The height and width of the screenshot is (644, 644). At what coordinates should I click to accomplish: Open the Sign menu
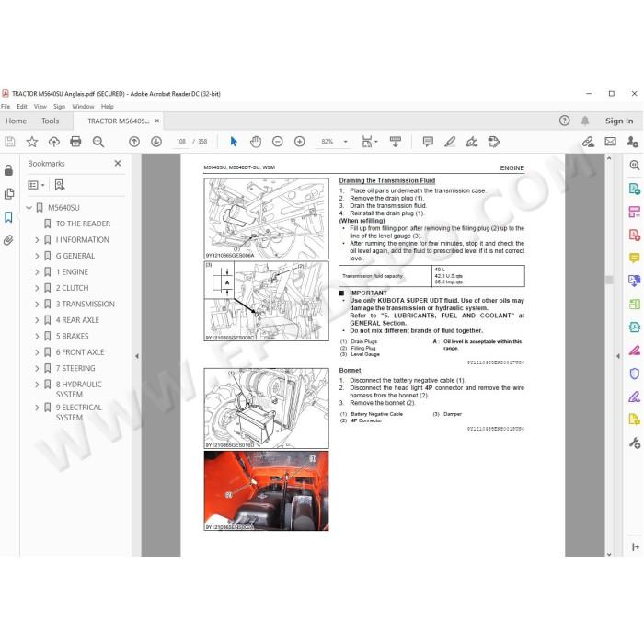(59, 107)
